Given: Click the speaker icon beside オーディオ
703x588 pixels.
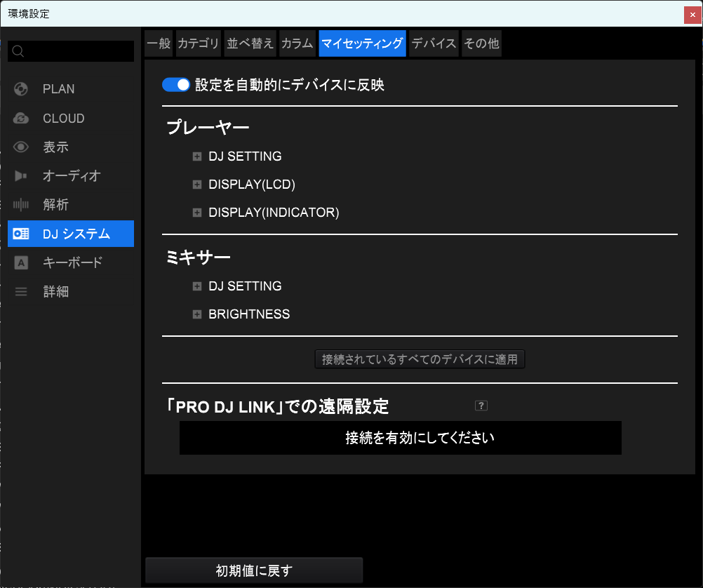Looking at the screenshot, I should click(20, 176).
